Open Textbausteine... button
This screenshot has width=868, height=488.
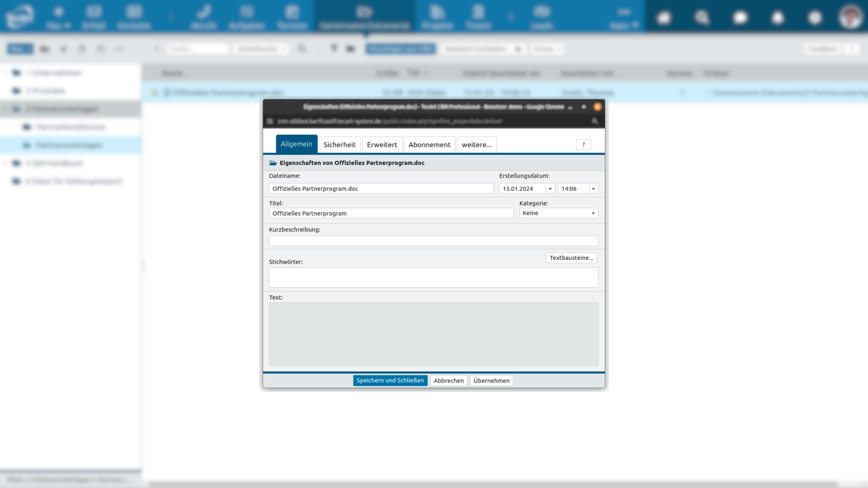coord(571,258)
